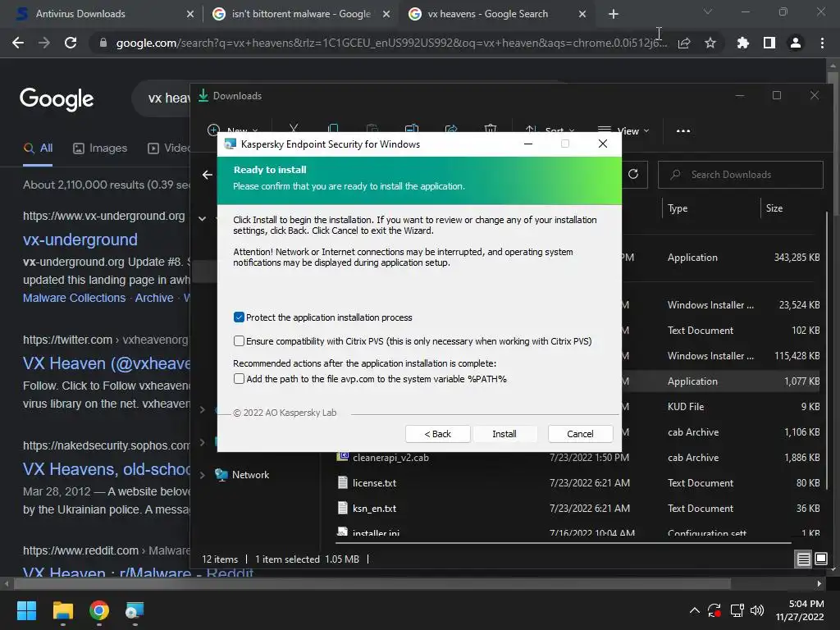The width and height of the screenshot is (840, 630).
Task: Refresh the Downloads folder view
Action: point(633,174)
